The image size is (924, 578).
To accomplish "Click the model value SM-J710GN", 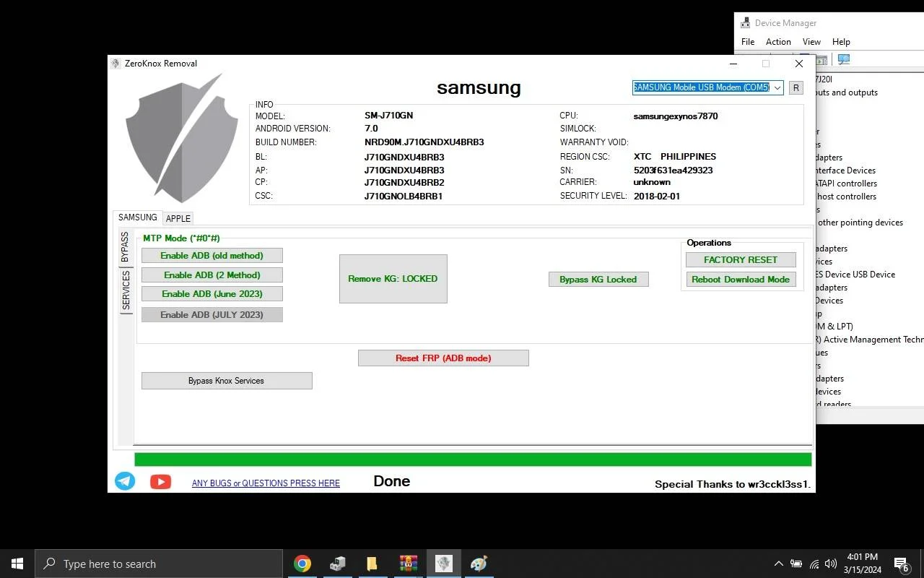I will [389, 116].
